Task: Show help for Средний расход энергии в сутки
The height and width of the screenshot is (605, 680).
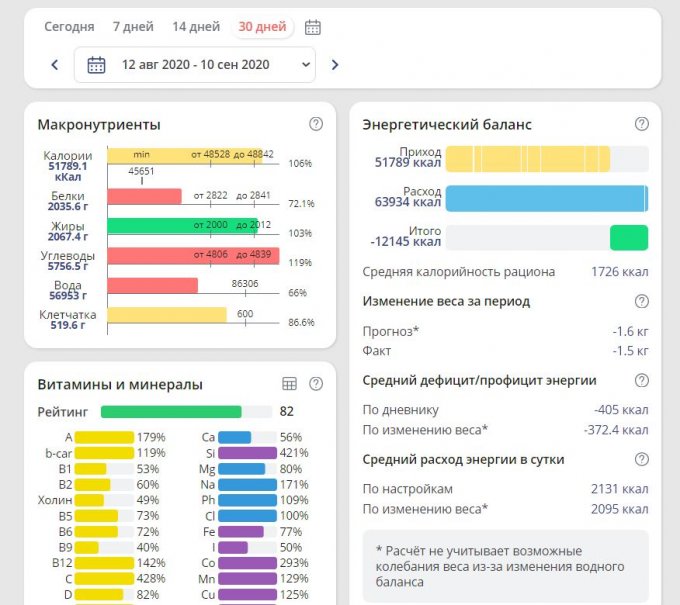Action: click(x=642, y=459)
